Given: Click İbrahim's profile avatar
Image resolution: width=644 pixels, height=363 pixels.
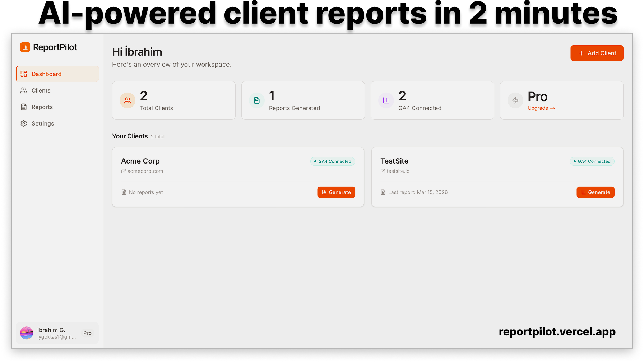Looking at the screenshot, I should [27, 333].
